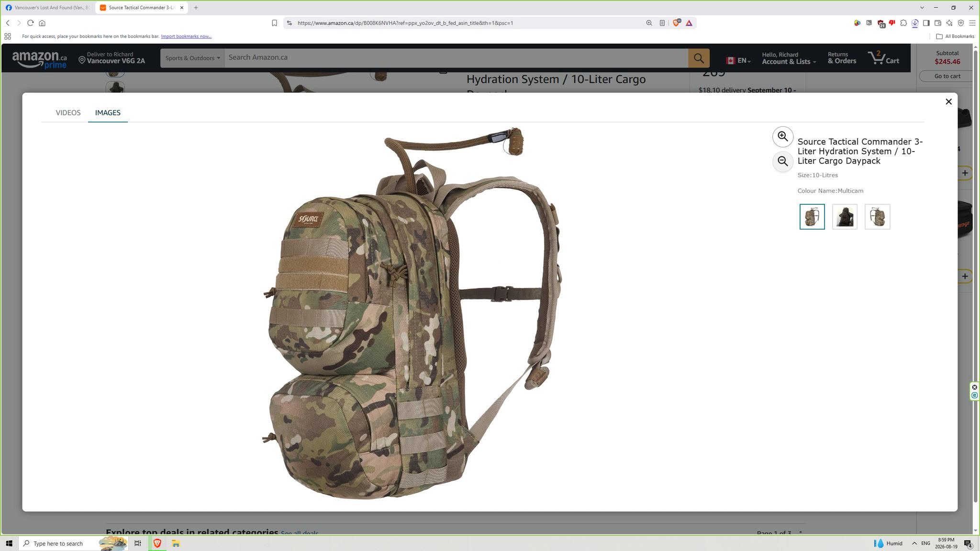Focus the Search Amazon.ca field

click(456, 58)
